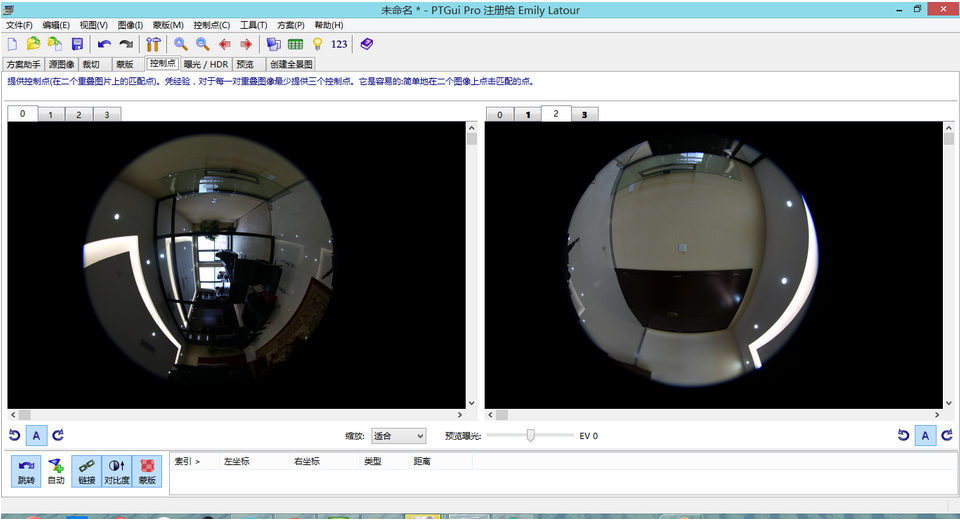The image size is (960, 522).
Task: Click the 左坐标 column header
Action: coord(238,462)
